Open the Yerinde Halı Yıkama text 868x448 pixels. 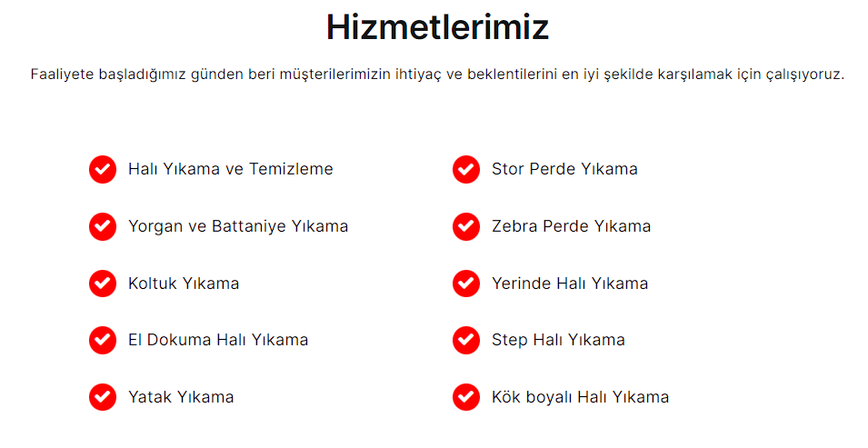point(570,284)
